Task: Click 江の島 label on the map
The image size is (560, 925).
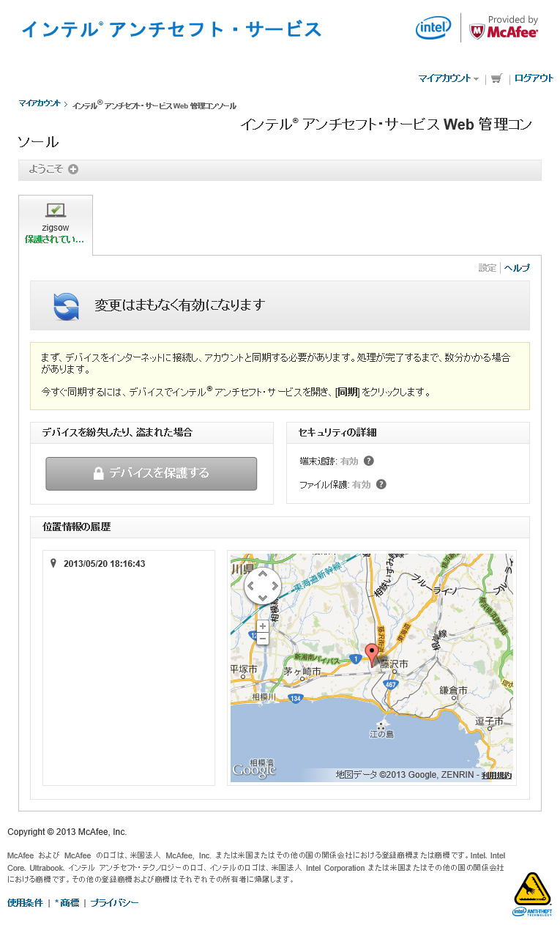Action: 381,734
